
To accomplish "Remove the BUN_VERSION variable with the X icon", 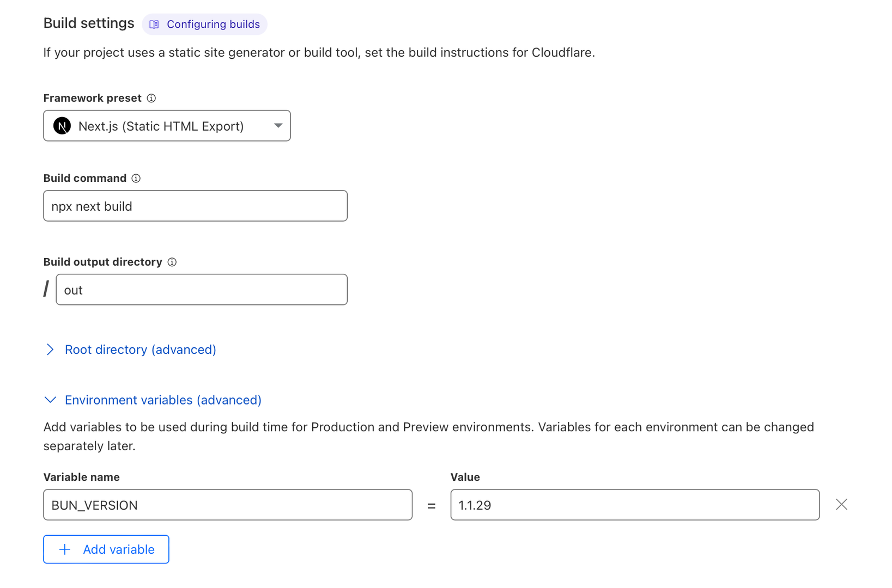I will coord(841,505).
